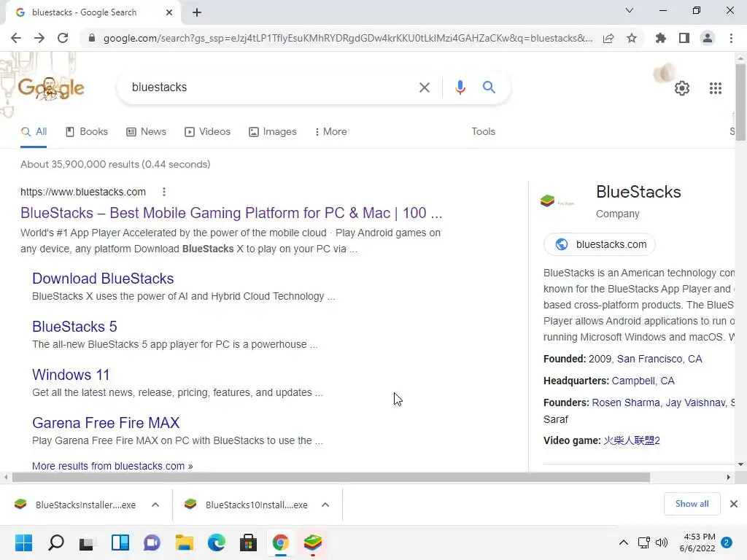The width and height of the screenshot is (747, 560).
Task: Click the address bar URL
Action: (x=348, y=38)
